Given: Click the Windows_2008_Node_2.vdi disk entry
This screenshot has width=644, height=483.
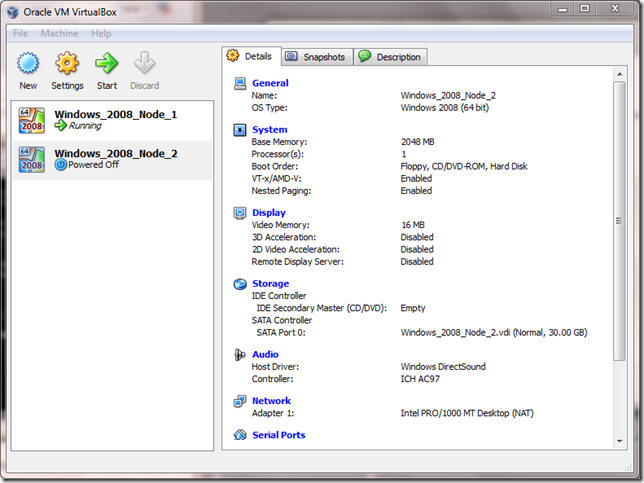Looking at the screenshot, I should [x=494, y=333].
